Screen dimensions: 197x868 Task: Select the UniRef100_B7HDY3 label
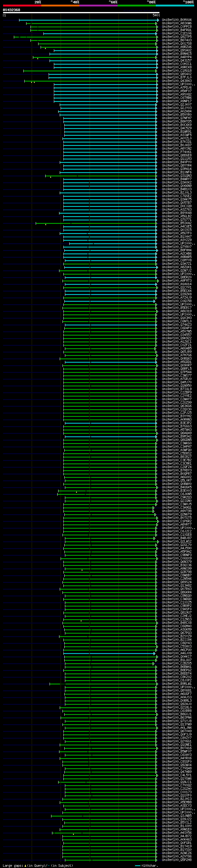coord(177,470)
